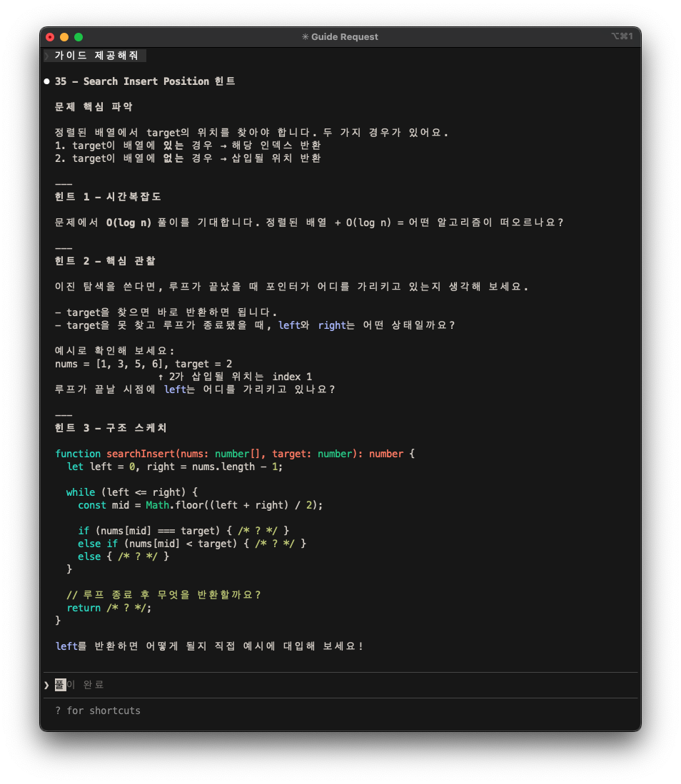Image resolution: width=681 pixels, height=784 pixels.
Task: Click the highlighted 'right' word in hint 2
Action: pos(331,325)
